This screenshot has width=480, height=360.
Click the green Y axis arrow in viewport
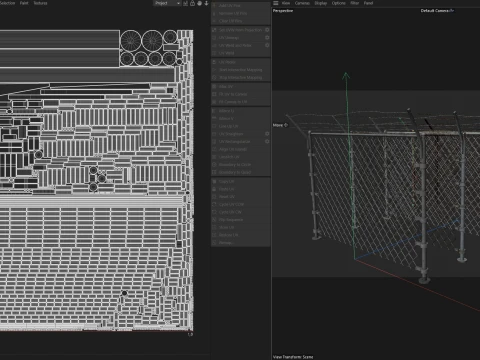pyautogui.click(x=346, y=76)
